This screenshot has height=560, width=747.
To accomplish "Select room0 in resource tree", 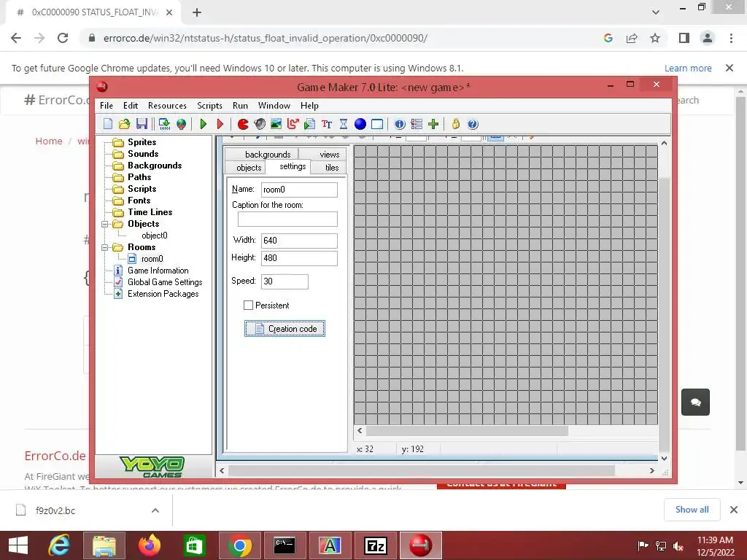I will pyautogui.click(x=152, y=259).
